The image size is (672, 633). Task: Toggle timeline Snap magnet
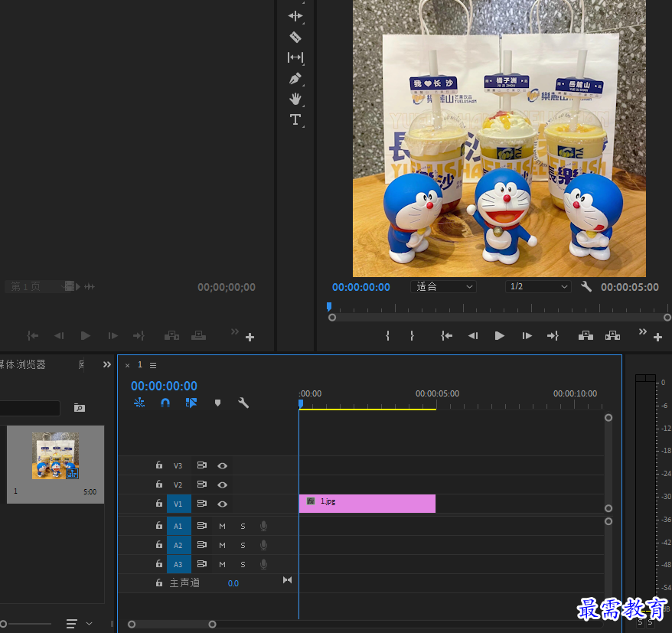coord(165,403)
